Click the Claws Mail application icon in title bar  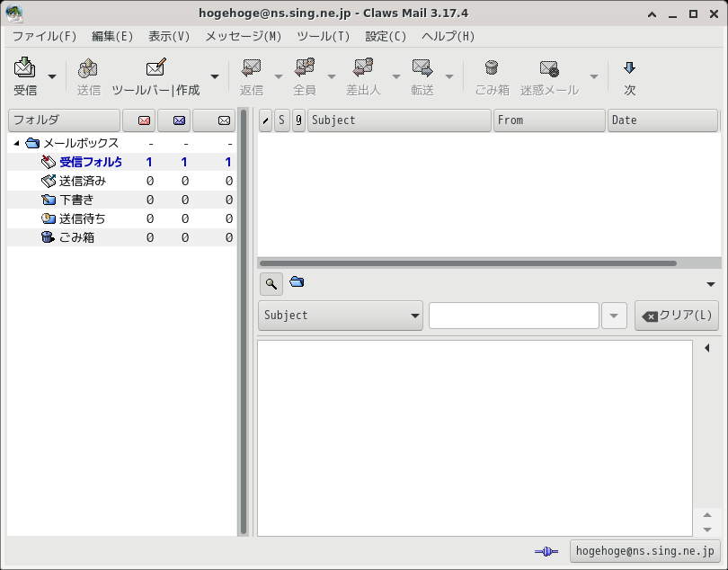click(x=14, y=13)
